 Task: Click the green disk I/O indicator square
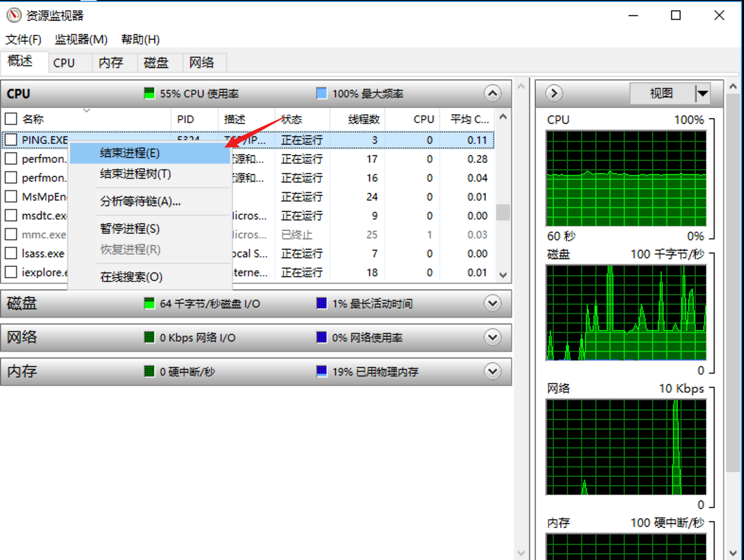[149, 303]
